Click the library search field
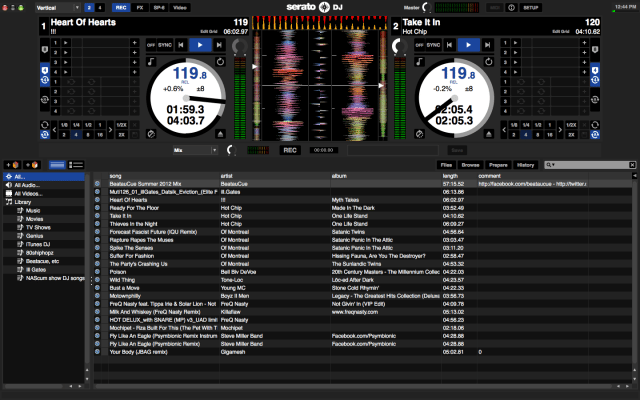Screen dimensions: 640x400 (x=591, y=165)
